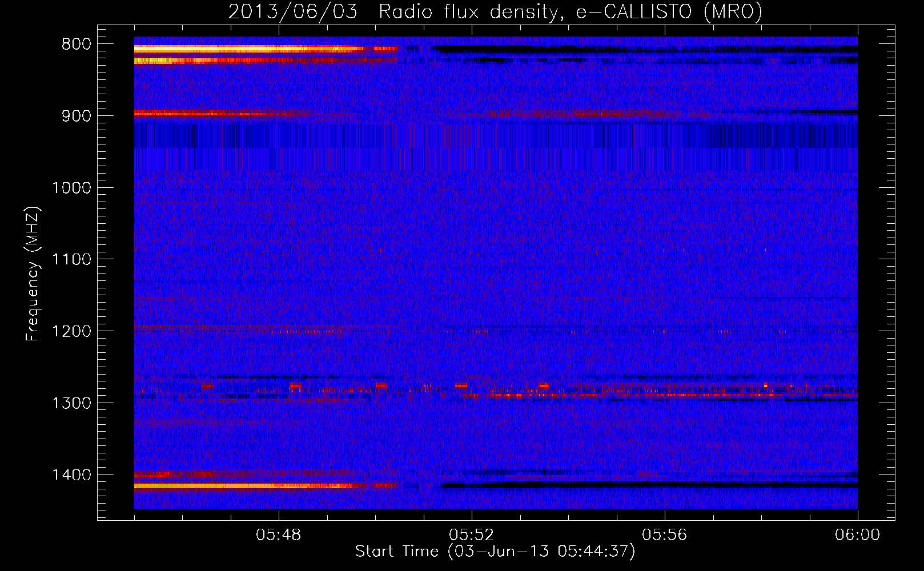This screenshot has width=924, height=571.
Task: Click the 900 frequency tick label
Action: point(77,116)
